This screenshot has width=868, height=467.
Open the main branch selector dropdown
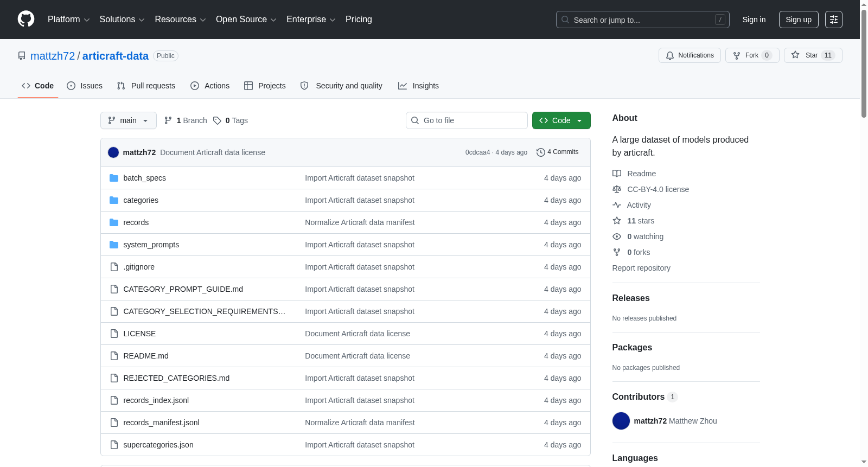[129, 120]
